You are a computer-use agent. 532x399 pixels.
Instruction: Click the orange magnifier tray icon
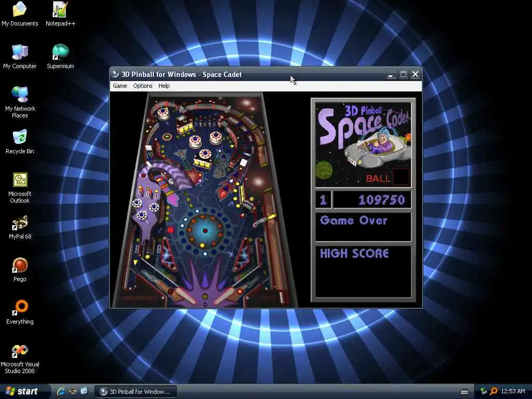click(494, 391)
